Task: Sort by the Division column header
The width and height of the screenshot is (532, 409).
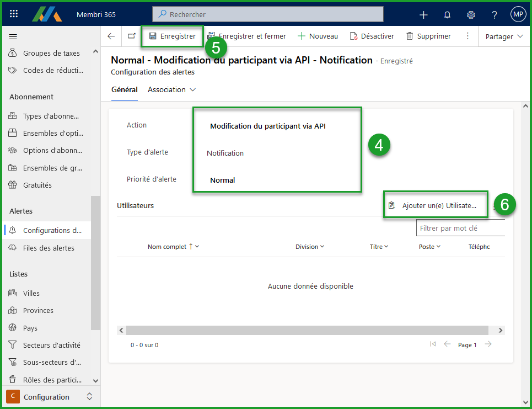Action: (x=309, y=247)
